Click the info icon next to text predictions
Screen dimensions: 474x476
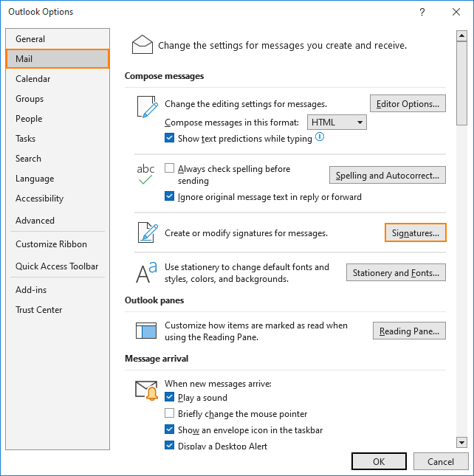click(320, 137)
